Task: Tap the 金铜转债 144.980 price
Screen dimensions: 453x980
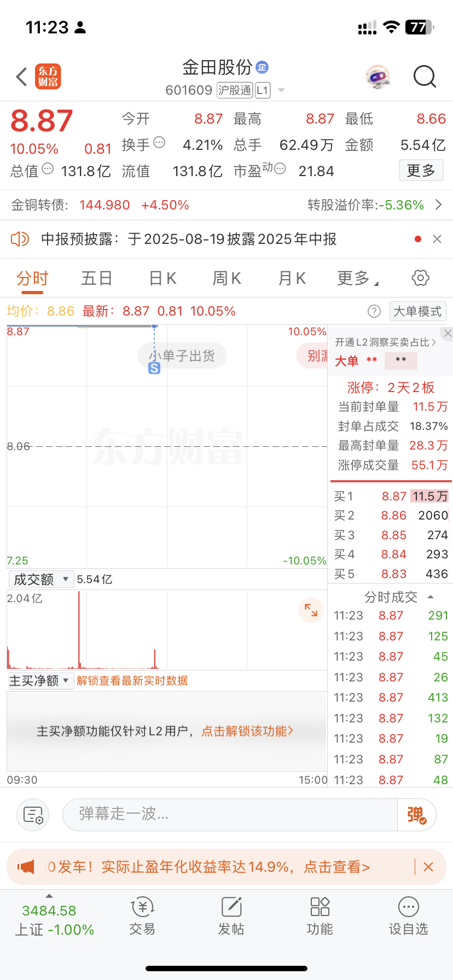Action: (104, 205)
